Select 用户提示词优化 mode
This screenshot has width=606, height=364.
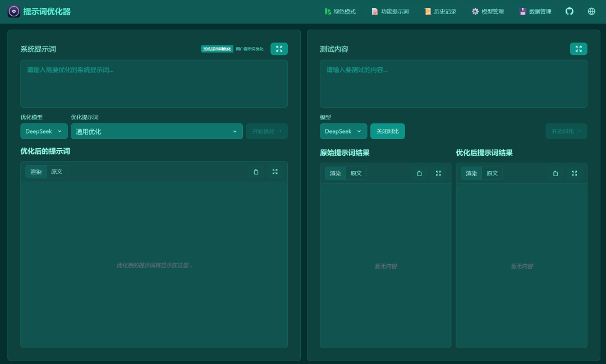click(250, 49)
